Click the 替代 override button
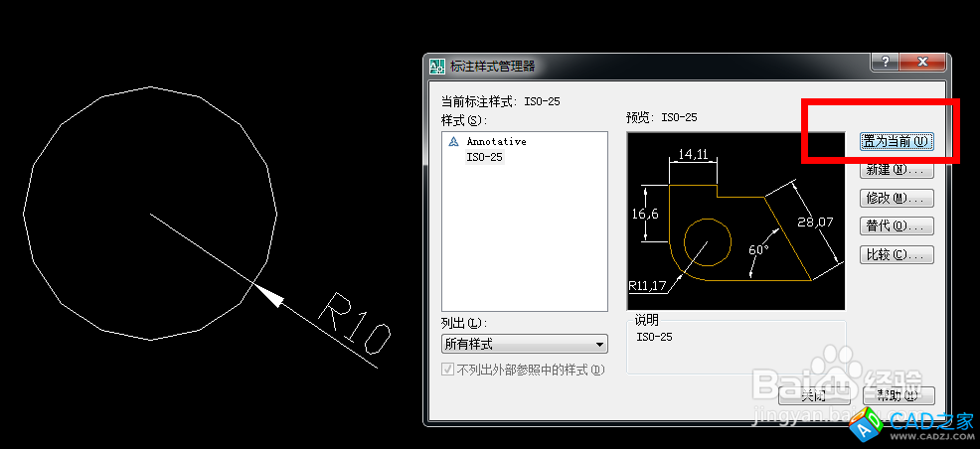The image size is (980, 449). [x=896, y=226]
